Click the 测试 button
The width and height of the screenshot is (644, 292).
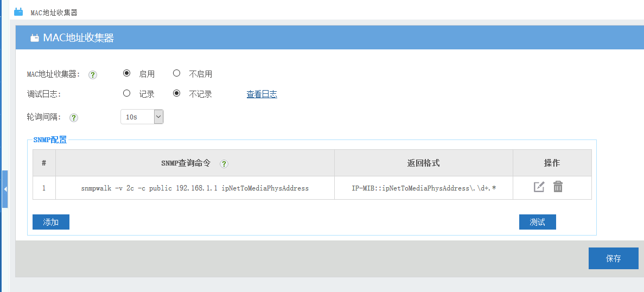(x=537, y=222)
